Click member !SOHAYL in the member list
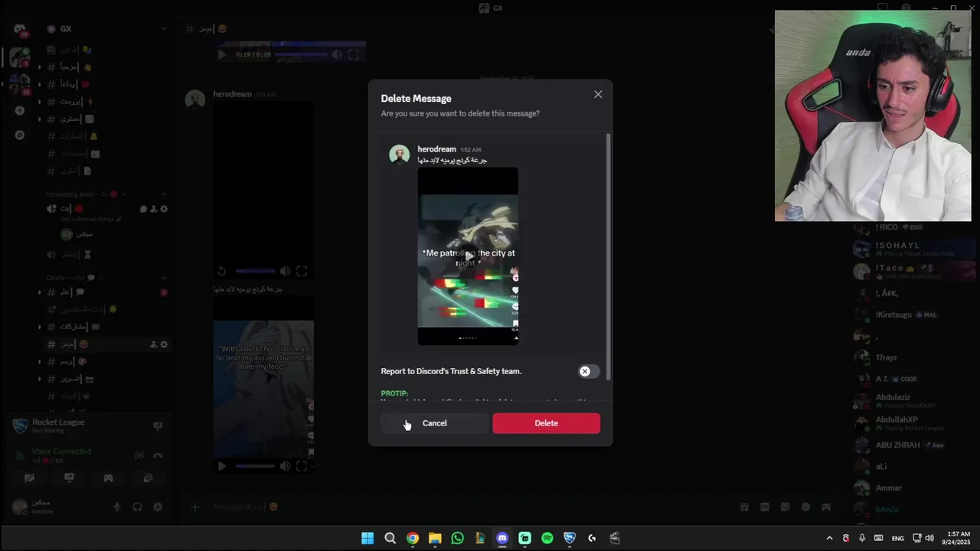This screenshot has width=980, height=551. pos(915,249)
